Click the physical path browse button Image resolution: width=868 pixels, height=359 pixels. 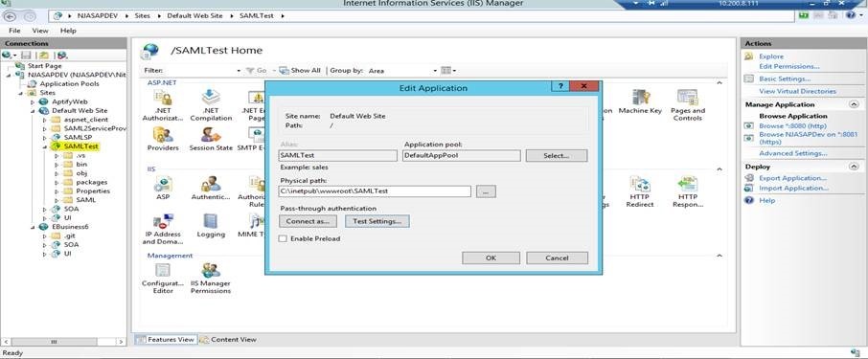click(486, 191)
